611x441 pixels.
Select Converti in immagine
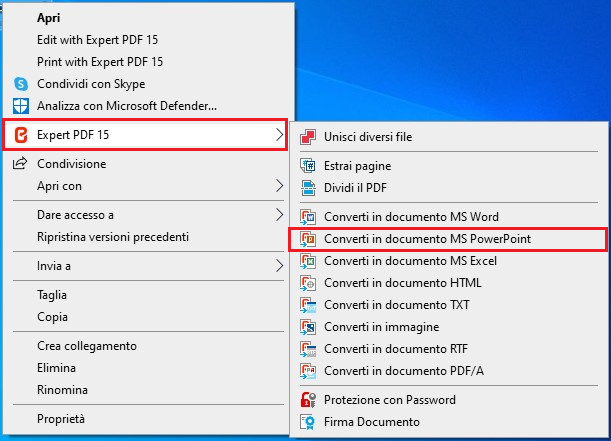(x=449, y=327)
